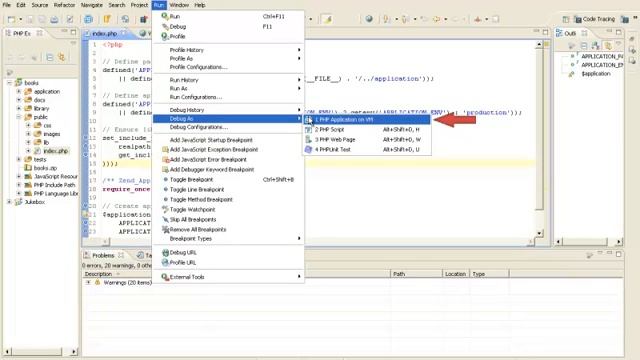Toggle the second Outline toolbar filter icon
The width and height of the screenshot is (640, 360).
[584, 45]
